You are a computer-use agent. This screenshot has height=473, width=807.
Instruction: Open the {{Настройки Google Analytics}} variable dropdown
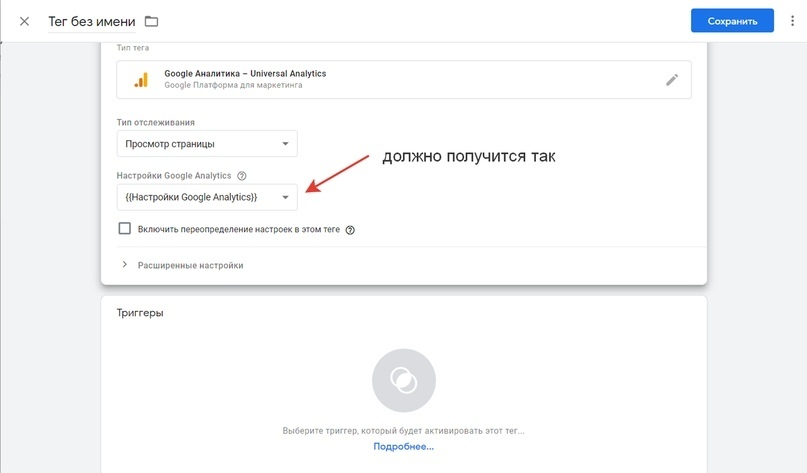tap(207, 197)
